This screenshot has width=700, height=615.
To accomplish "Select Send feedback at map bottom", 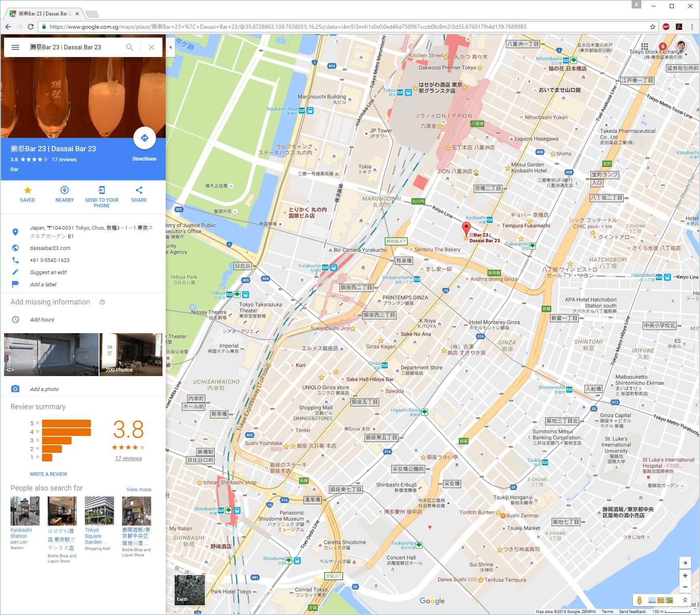I will (x=633, y=612).
